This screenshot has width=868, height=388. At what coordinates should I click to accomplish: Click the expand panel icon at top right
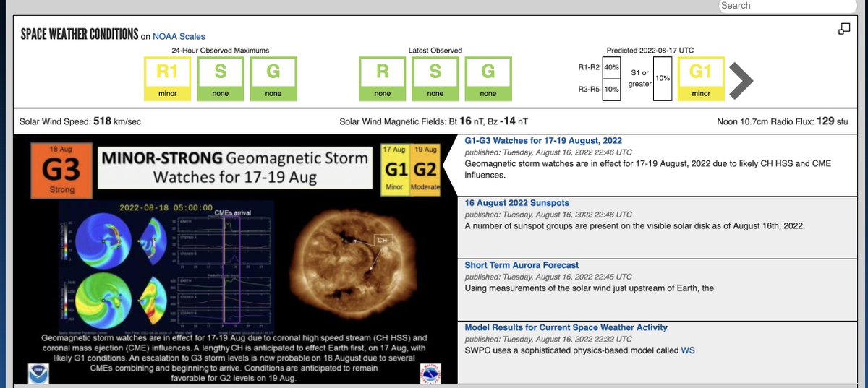click(x=844, y=29)
